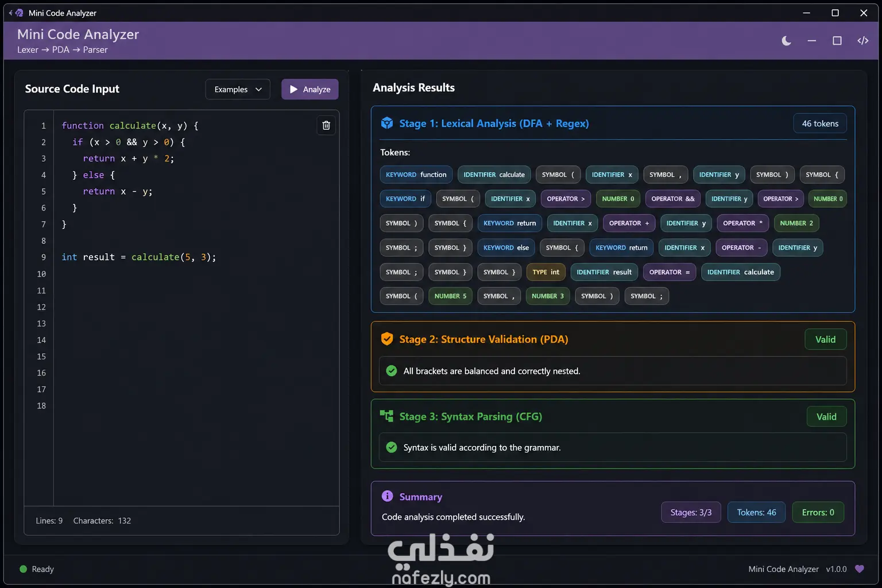Click the purple heart icon in the status bar
This screenshot has width=882, height=588.
[x=860, y=569]
